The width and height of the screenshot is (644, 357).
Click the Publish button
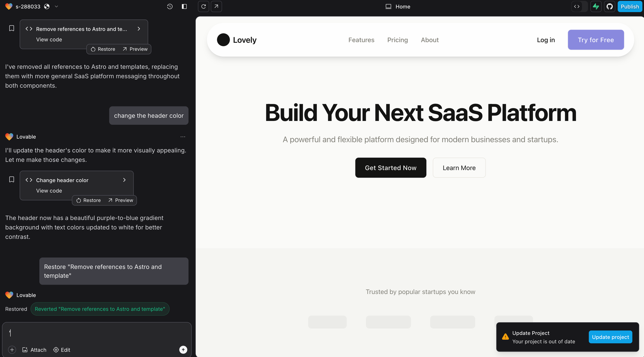click(630, 6)
